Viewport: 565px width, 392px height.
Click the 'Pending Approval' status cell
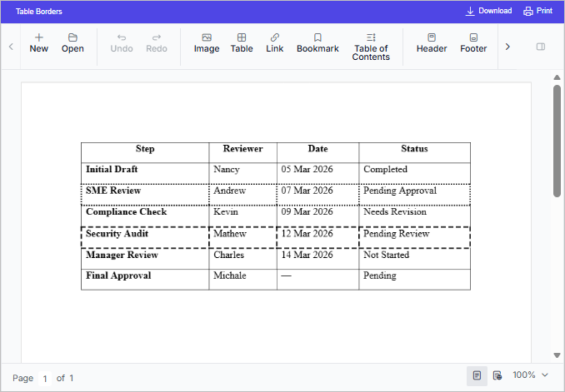click(415, 195)
